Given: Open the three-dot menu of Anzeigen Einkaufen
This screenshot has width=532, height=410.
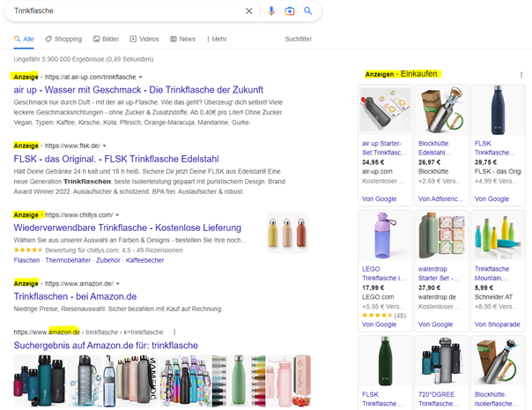Looking at the screenshot, I should tap(521, 74).
